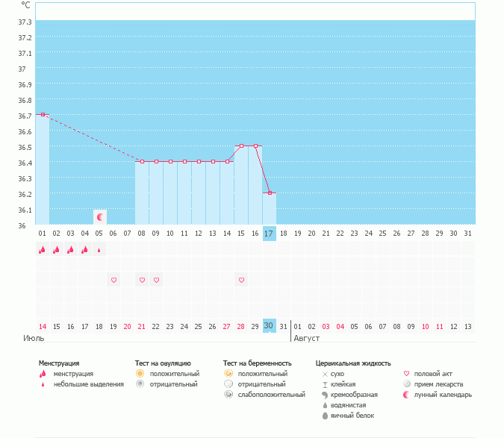
Task: Select the 36.7 temperature point on day 01
Action: pyautogui.click(x=43, y=114)
